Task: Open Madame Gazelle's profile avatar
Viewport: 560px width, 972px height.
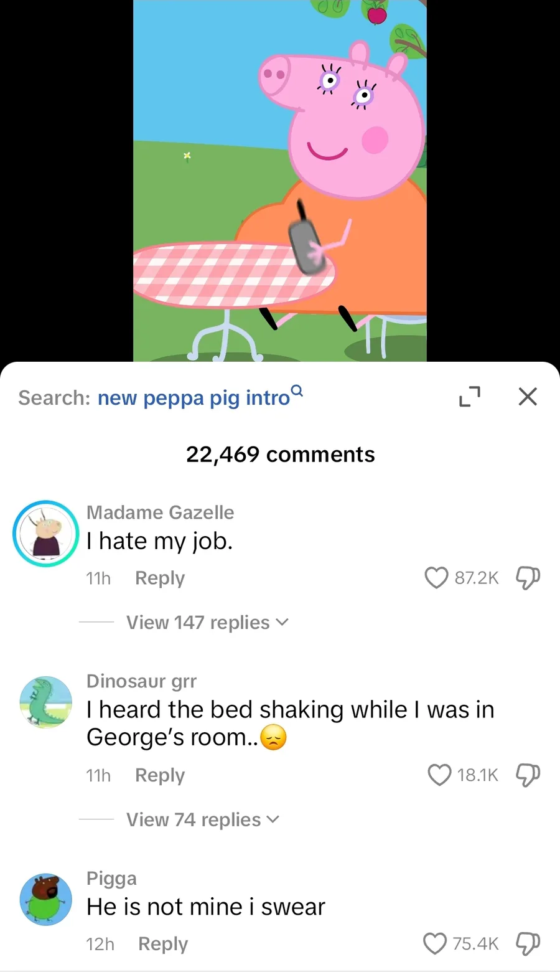Action: coord(46,534)
